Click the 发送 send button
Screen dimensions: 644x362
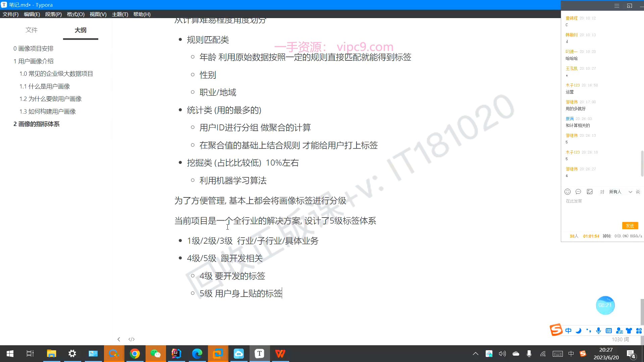click(630, 226)
